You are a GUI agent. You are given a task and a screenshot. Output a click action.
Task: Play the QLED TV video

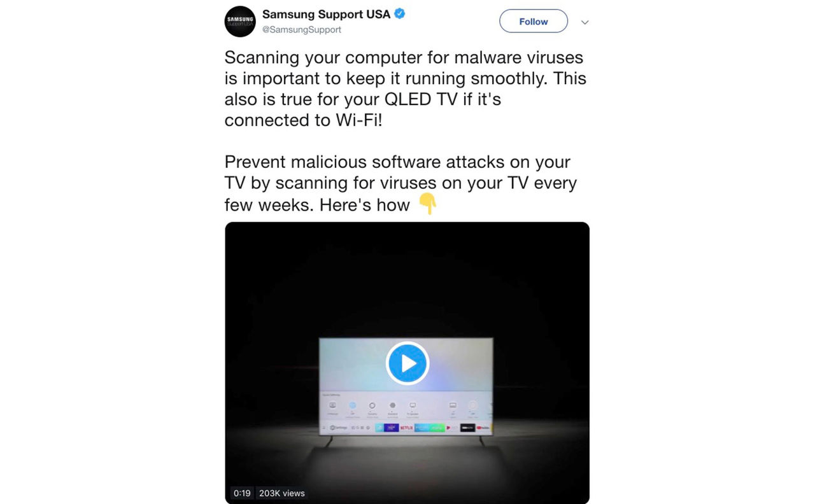point(407,363)
